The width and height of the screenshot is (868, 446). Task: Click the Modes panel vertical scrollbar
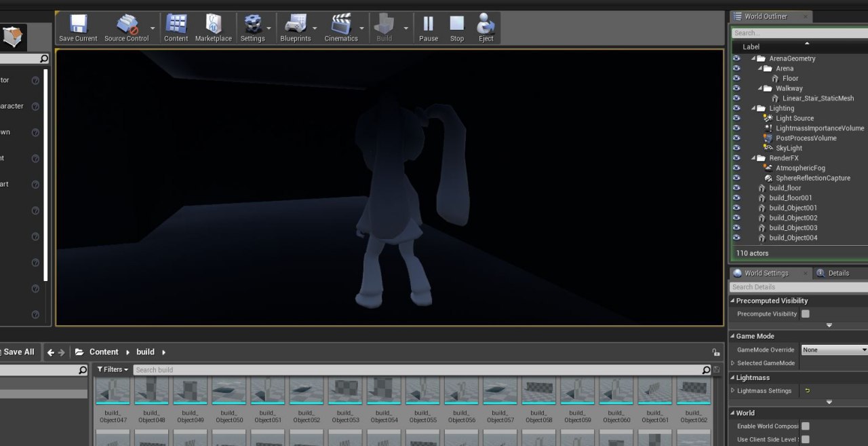point(45,175)
